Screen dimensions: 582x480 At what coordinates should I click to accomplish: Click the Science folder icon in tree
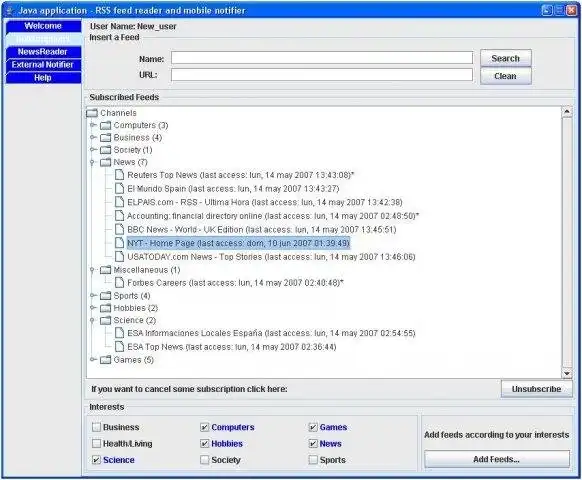[x=106, y=320]
